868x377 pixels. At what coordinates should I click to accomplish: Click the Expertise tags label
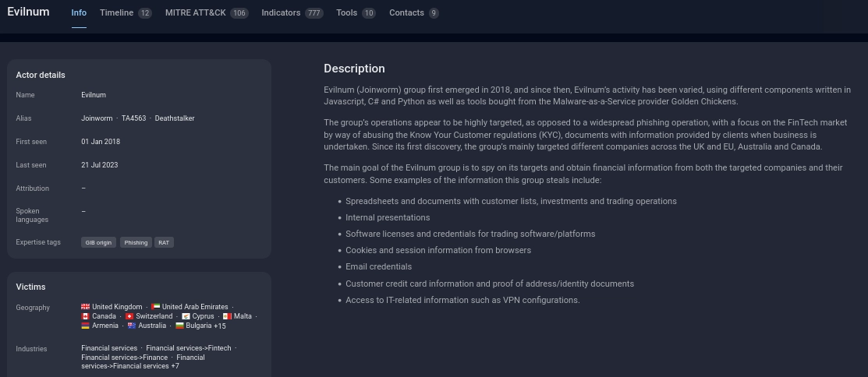point(38,242)
